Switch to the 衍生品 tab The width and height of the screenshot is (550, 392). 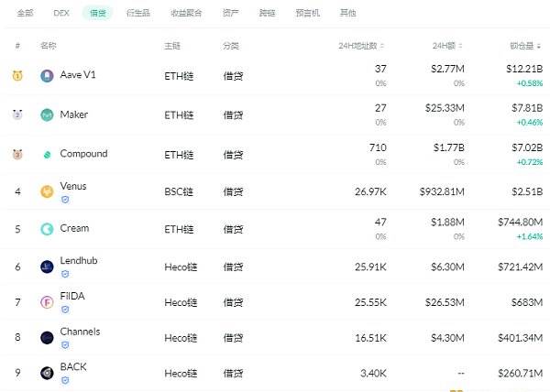point(138,14)
